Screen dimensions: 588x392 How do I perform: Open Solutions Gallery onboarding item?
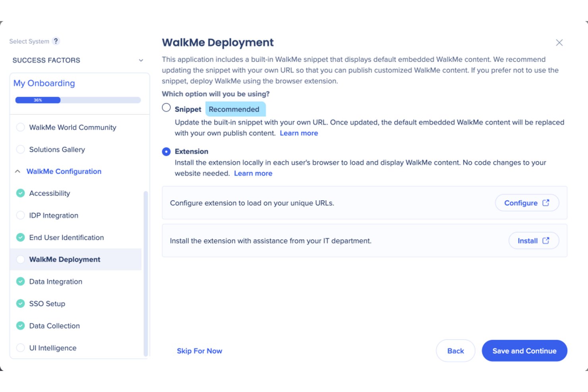point(57,149)
